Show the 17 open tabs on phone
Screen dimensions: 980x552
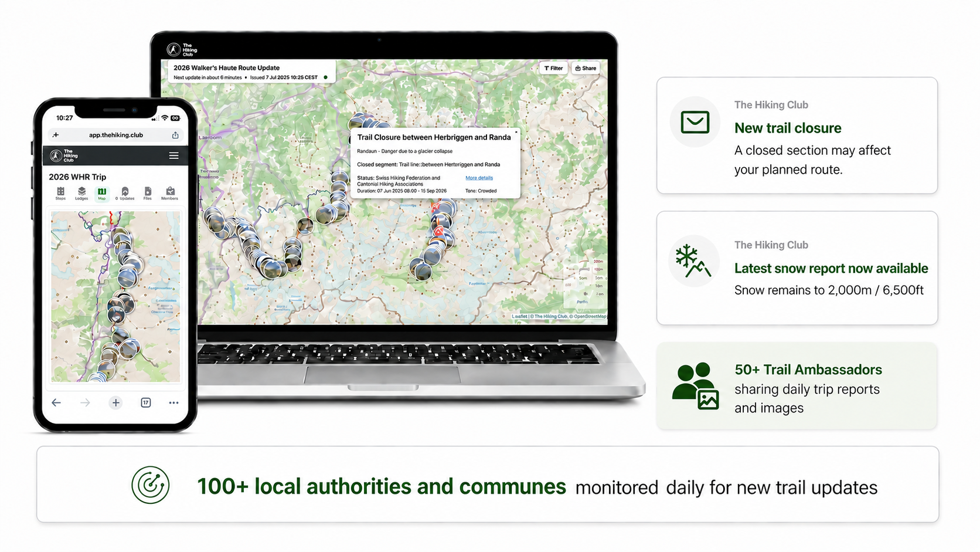pyautogui.click(x=146, y=402)
